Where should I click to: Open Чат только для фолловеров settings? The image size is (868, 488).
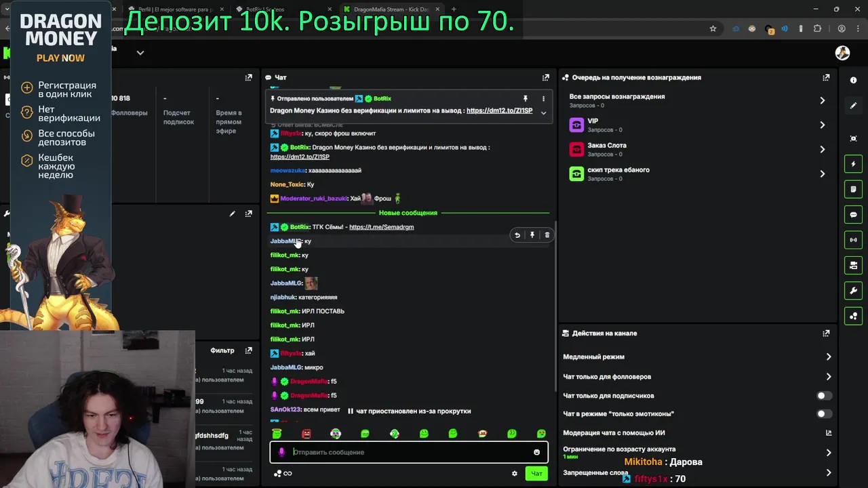(698, 377)
